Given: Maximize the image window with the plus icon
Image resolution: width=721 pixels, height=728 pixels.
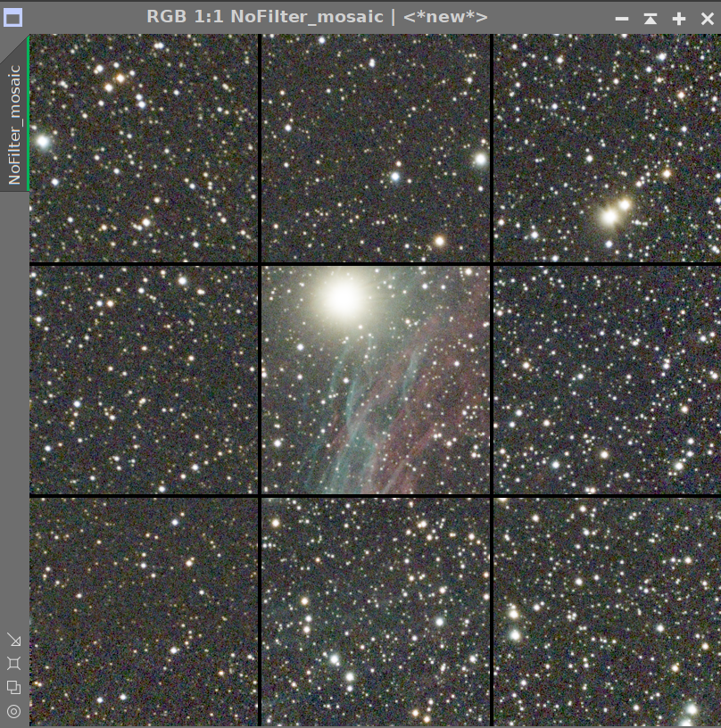Looking at the screenshot, I should point(679,19).
